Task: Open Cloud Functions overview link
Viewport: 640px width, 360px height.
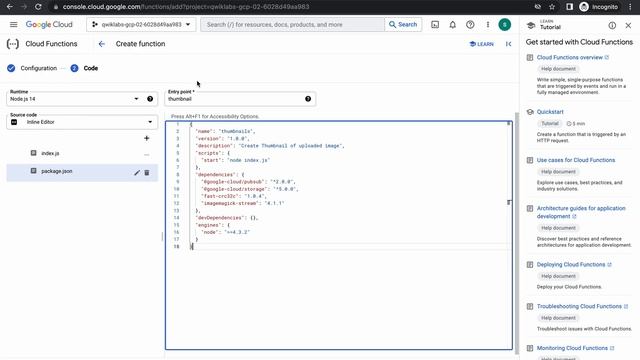Action: [x=570, y=58]
